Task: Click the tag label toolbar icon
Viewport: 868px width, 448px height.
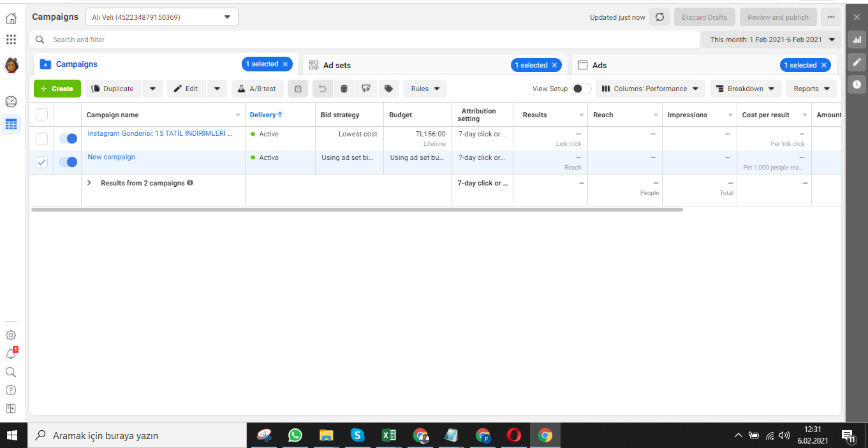Action: pos(388,89)
